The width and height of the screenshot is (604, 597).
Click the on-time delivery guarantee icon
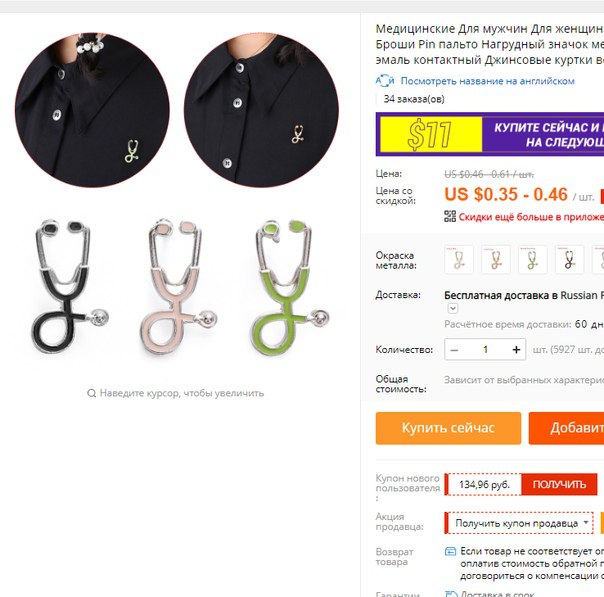tap(451, 594)
